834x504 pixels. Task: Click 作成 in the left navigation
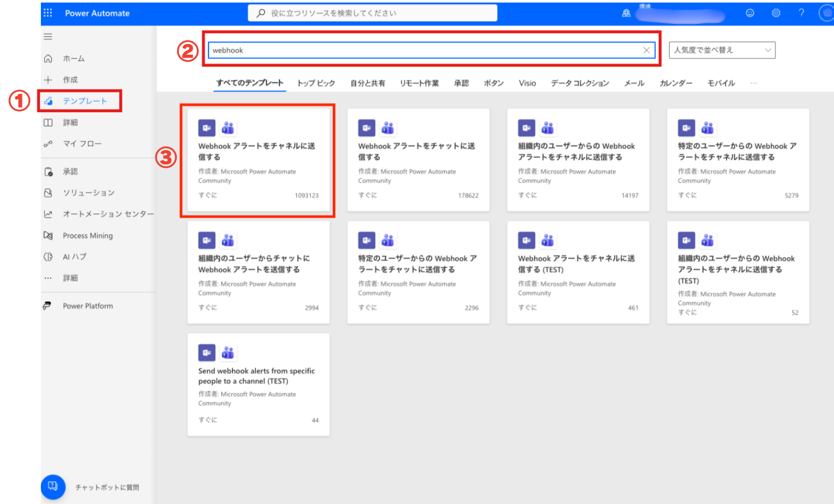(70, 80)
